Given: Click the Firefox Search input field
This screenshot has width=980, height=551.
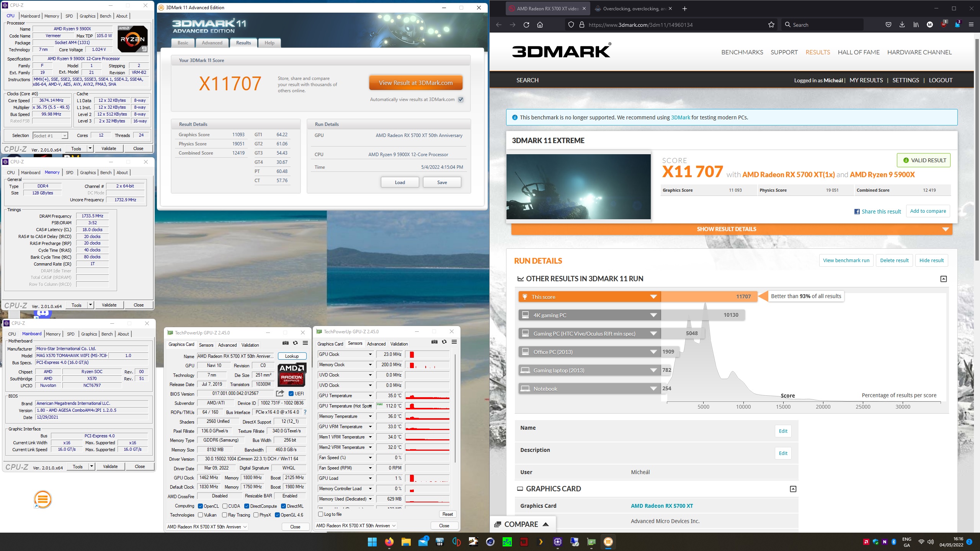Looking at the screenshot, I should pos(822,25).
